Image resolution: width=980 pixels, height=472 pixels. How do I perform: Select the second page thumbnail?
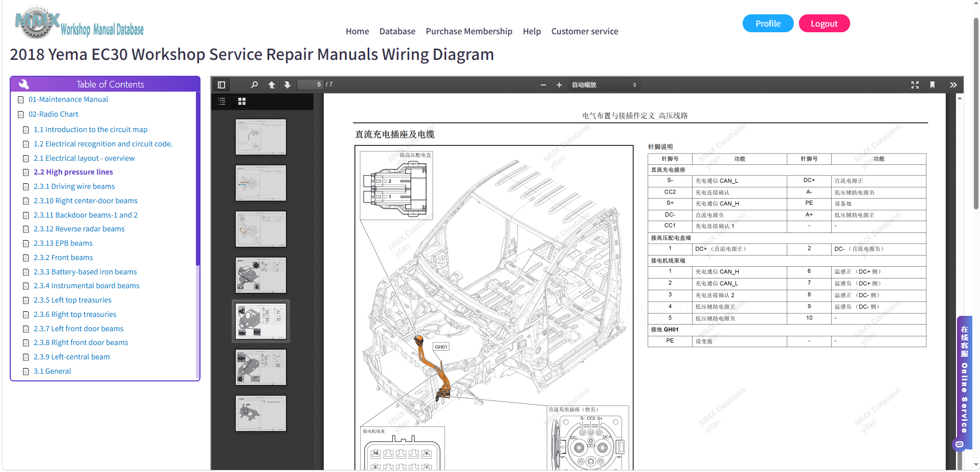261,183
